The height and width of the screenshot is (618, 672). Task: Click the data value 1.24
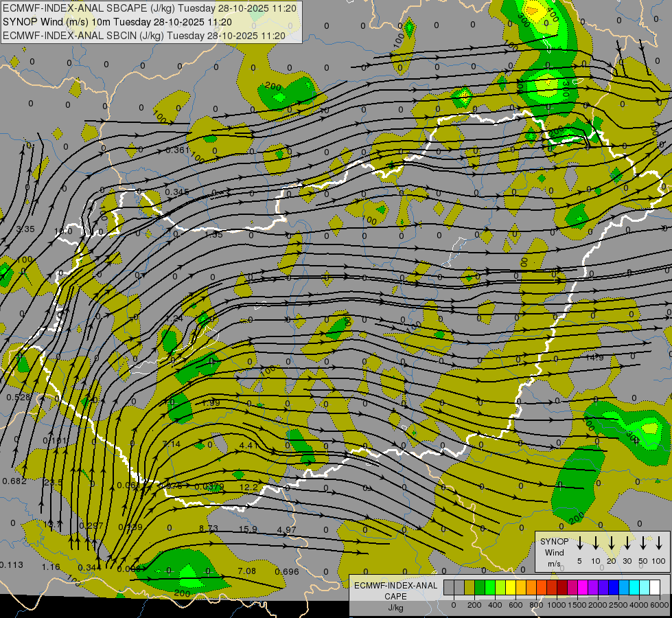[x=174, y=318]
